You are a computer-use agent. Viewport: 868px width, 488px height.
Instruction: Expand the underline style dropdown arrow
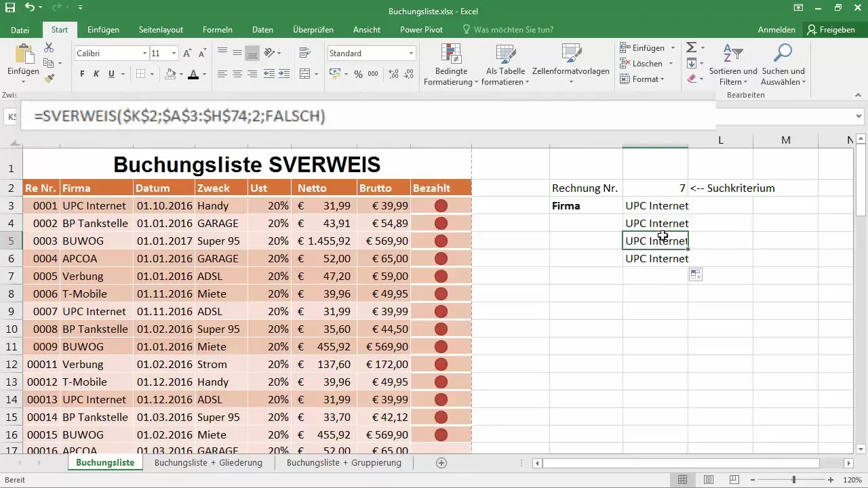click(x=122, y=74)
